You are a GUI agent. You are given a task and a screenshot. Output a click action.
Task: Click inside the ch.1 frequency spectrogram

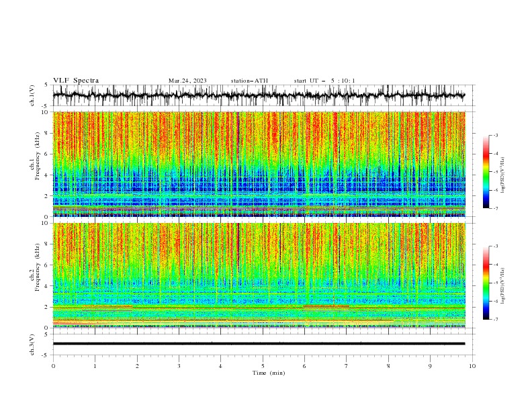[x=259, y=164]
